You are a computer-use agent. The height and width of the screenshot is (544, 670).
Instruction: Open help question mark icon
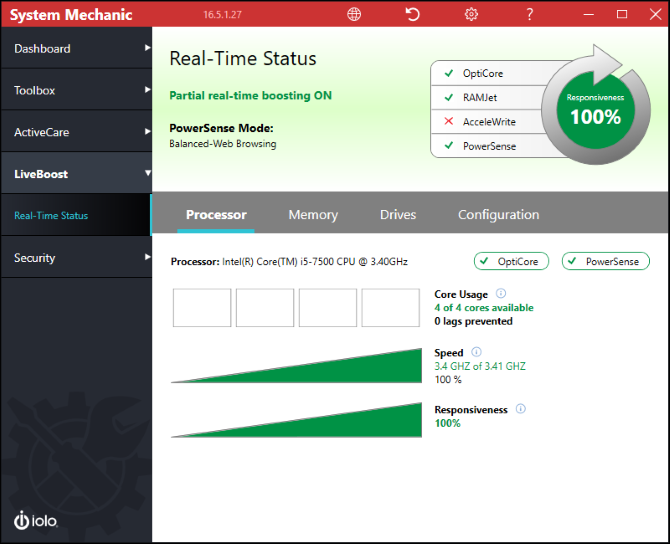click(x=529, y=15)
